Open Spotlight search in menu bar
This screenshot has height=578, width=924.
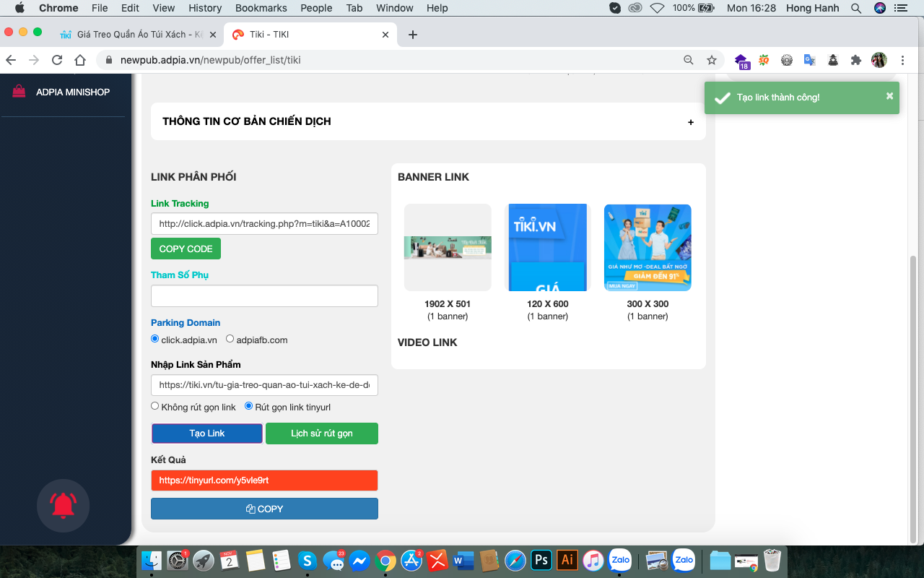pos(856,8)
